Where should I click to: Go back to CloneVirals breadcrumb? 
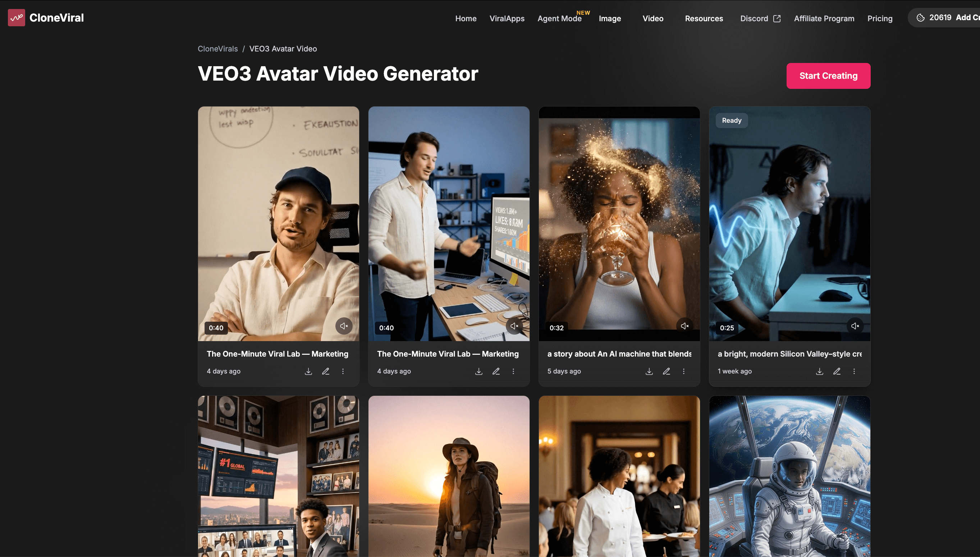coord(218,49)
